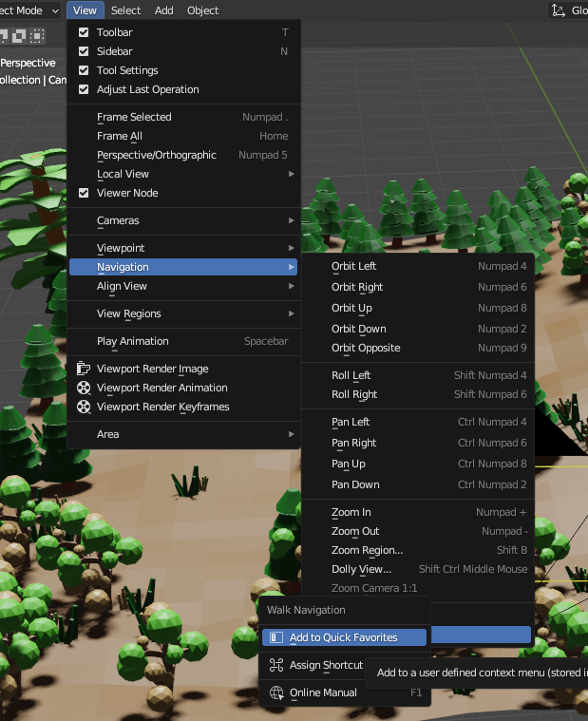Click the Viewport Render Image icon

pyautogui.click(x=84, y=369)
